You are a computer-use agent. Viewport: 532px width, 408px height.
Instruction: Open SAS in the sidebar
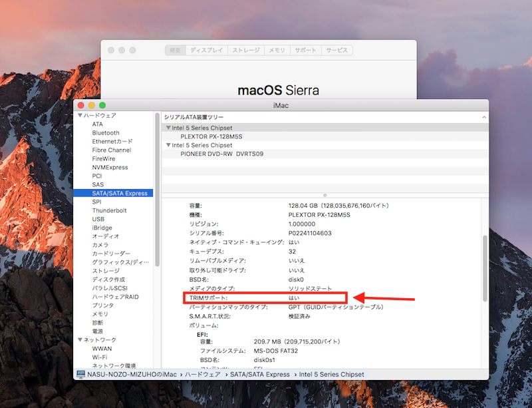pyautogui.click(x=98, y=184)
